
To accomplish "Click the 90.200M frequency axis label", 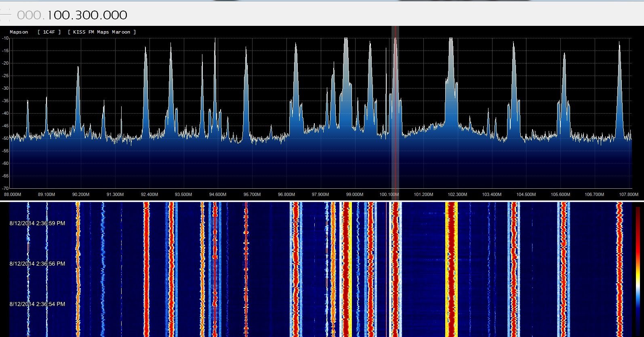I will point(81,194).
